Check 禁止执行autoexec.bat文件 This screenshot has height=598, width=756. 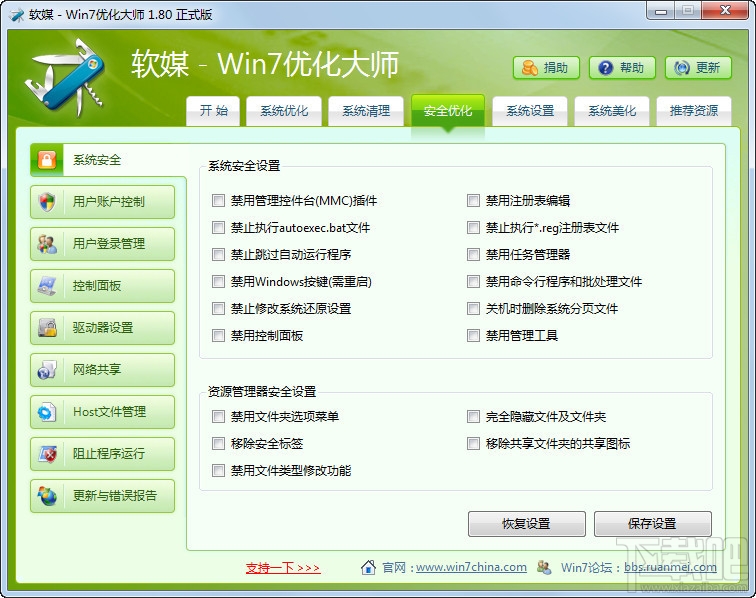pos(218,227)
